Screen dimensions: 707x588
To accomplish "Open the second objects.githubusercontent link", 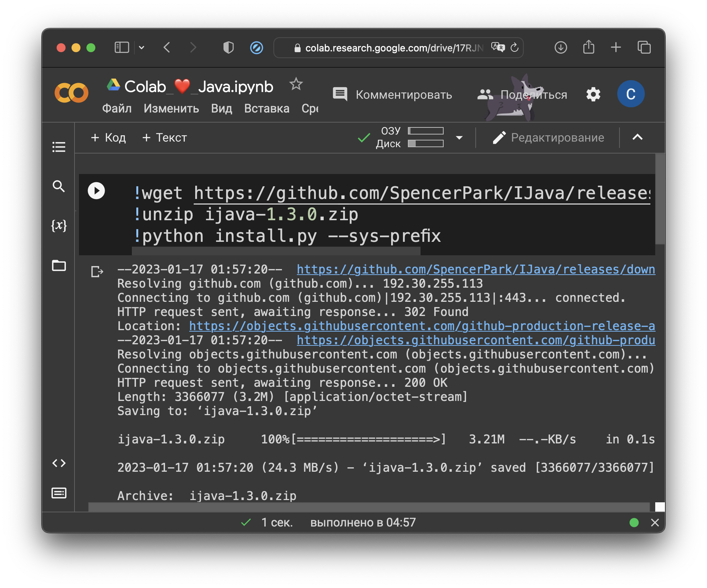I will (476, 340).
